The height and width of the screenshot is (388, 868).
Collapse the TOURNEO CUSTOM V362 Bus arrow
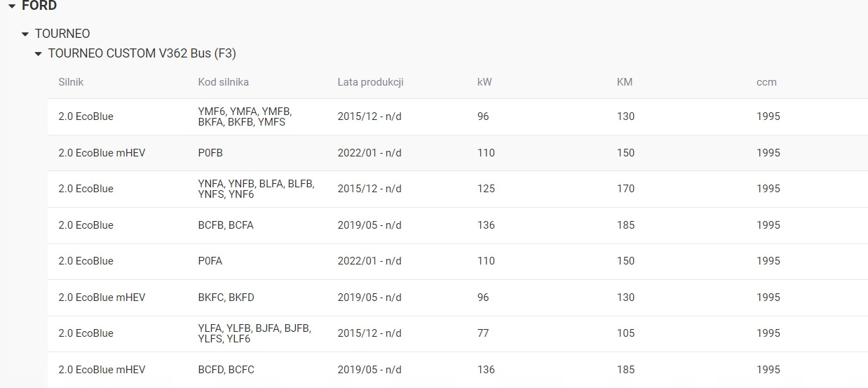[x=39, y=54]
